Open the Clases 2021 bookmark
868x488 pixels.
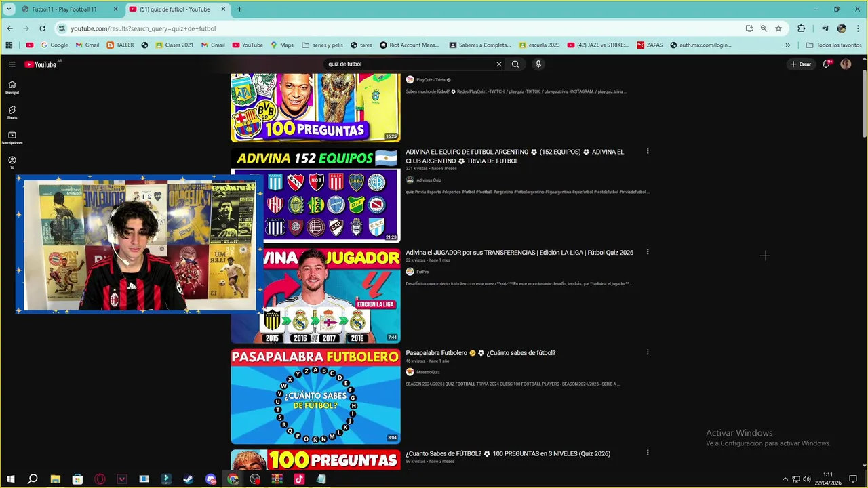point(174,45)
